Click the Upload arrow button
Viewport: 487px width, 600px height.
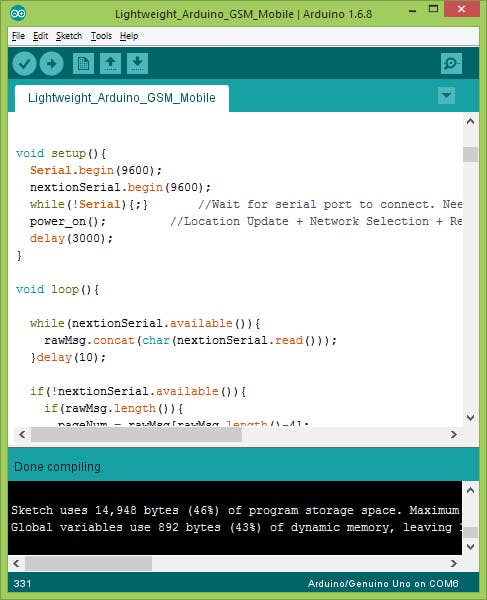click(x=51, y=64)
